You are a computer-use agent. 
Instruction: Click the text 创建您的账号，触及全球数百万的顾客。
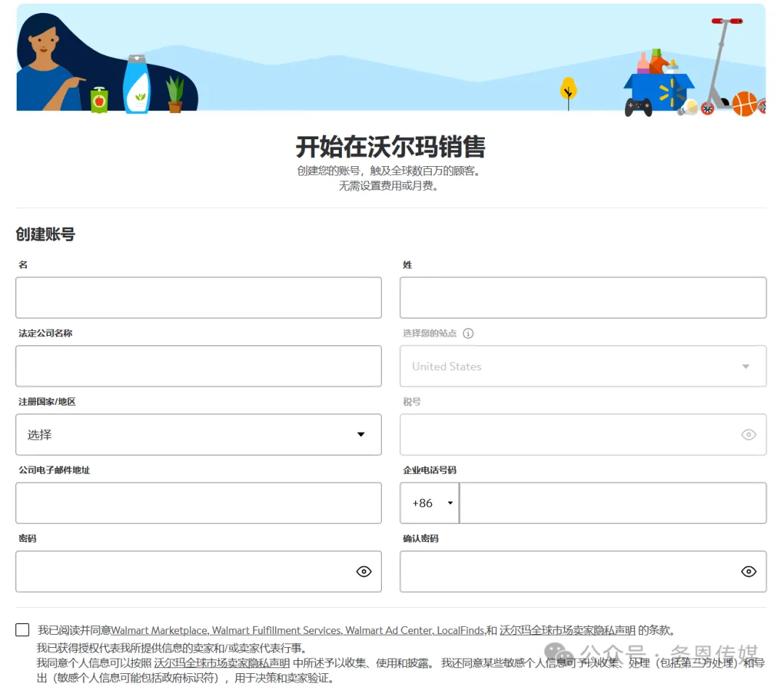388,171
